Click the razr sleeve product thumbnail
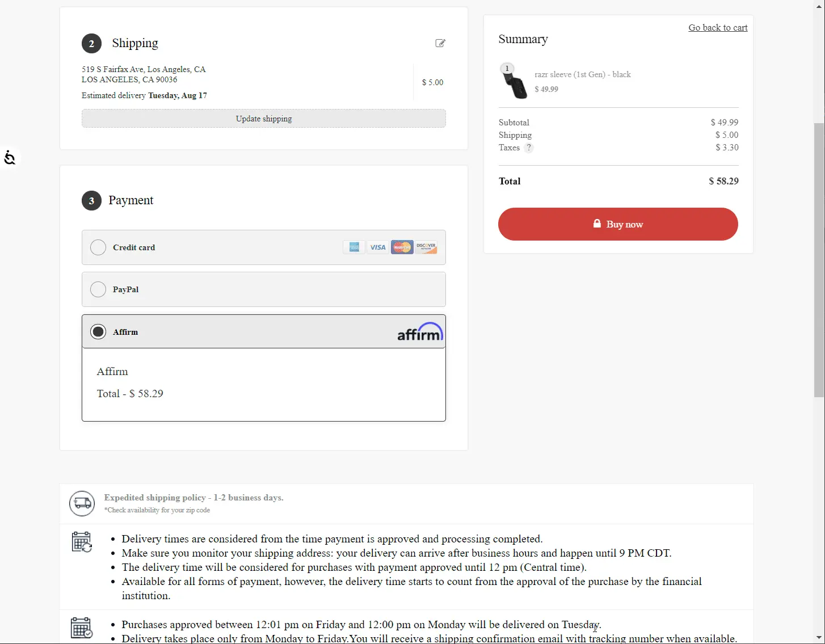 pyautogui.click(x=514, y=81)
